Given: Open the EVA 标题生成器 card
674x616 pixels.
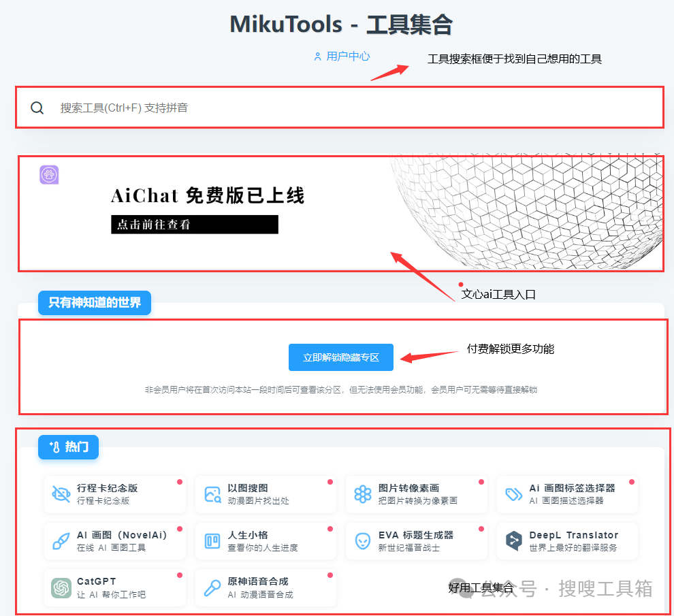Looking at the screenshot, I should [x=417, y=541].
